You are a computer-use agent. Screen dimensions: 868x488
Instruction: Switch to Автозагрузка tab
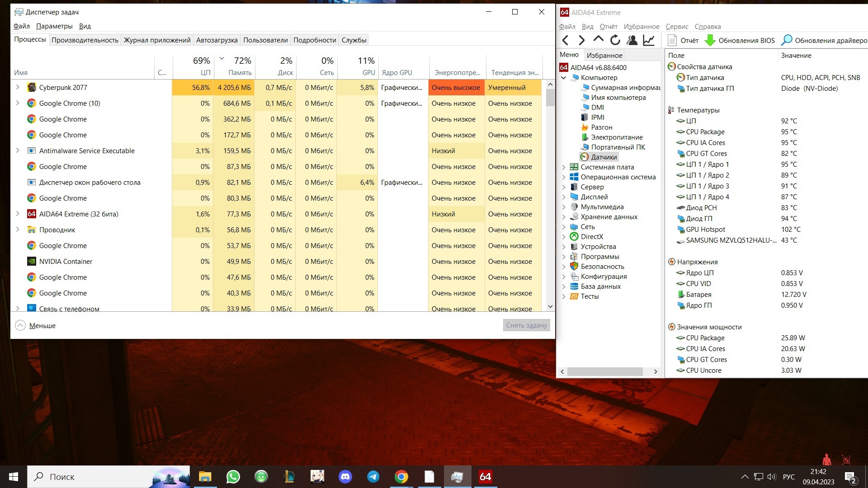tap(217, 40)
